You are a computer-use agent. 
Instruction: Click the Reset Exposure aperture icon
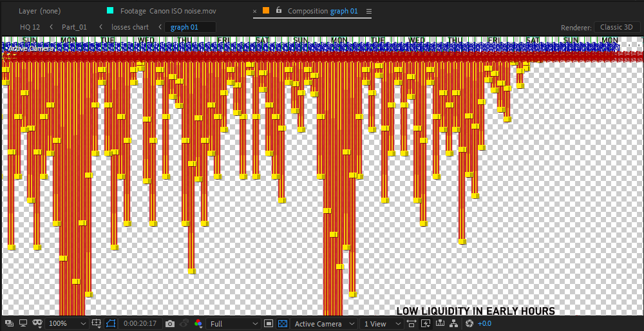coord(469,324)
